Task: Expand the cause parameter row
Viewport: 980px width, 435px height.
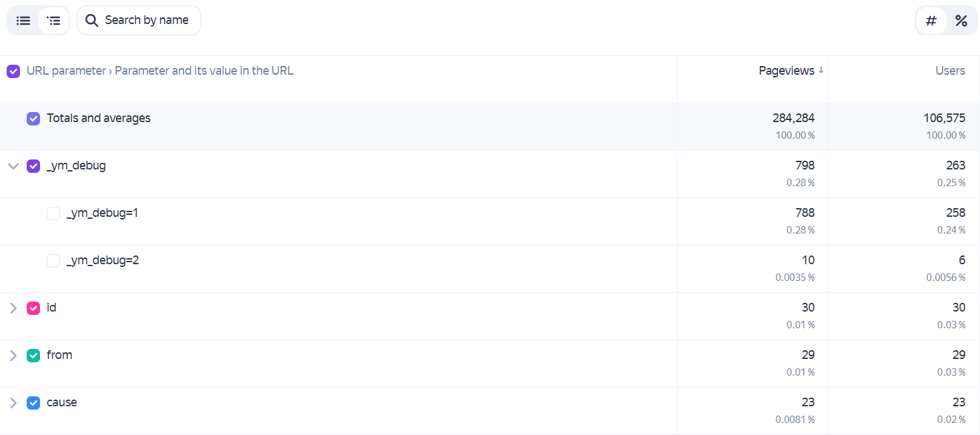Action: [x=13, y=403]
